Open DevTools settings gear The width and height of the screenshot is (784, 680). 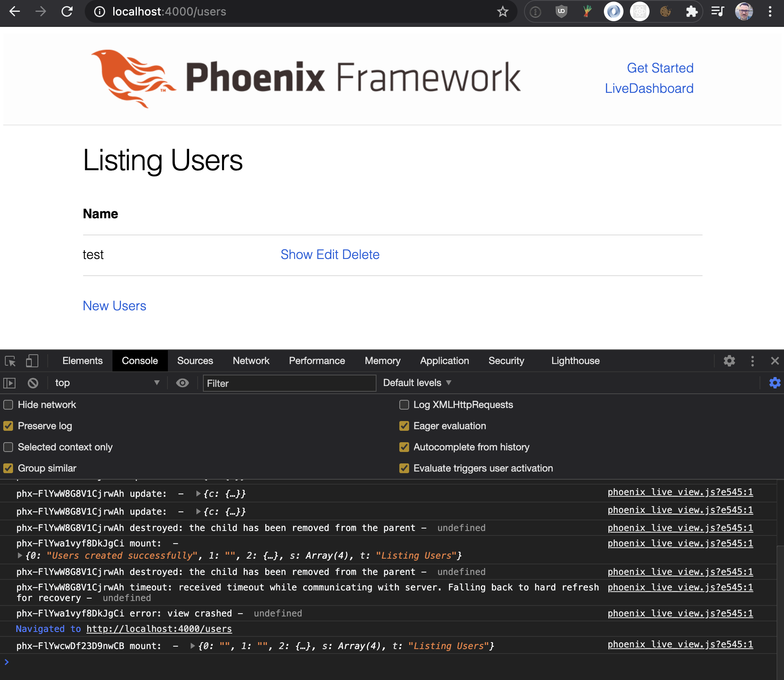[x=729, y=361]
